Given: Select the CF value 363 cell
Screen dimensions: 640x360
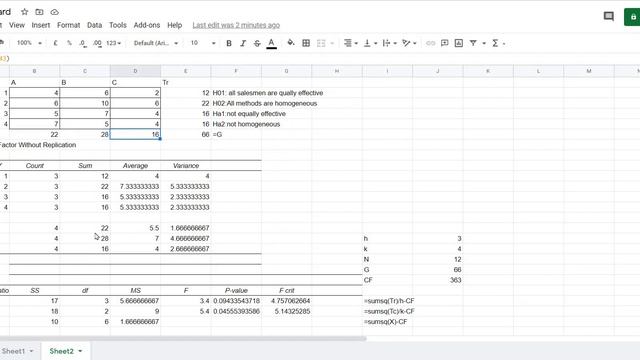Looking at the screenshot, I should (x=438, y=280).
